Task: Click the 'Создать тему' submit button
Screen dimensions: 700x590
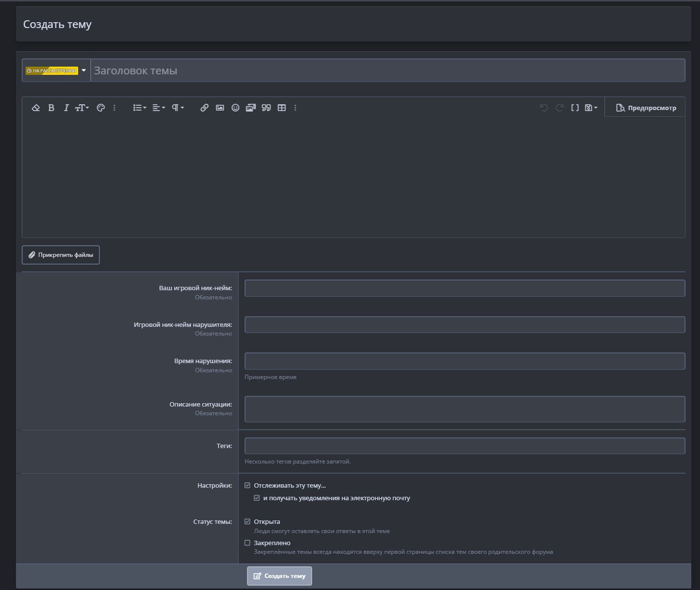Action: [x=279, y=576]
